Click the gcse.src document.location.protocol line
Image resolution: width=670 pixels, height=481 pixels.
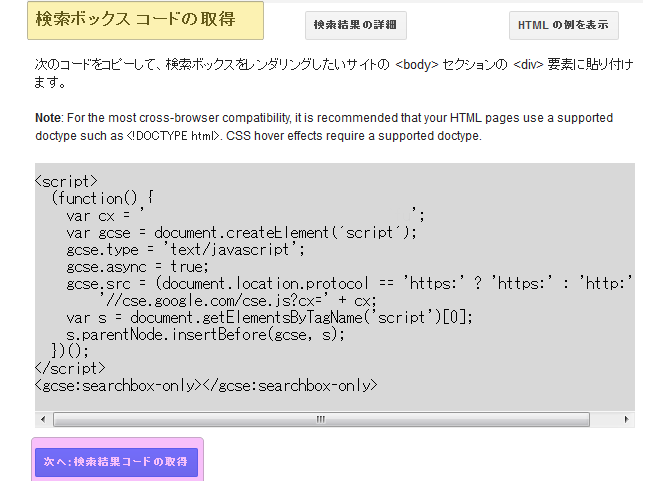(350, 284)
